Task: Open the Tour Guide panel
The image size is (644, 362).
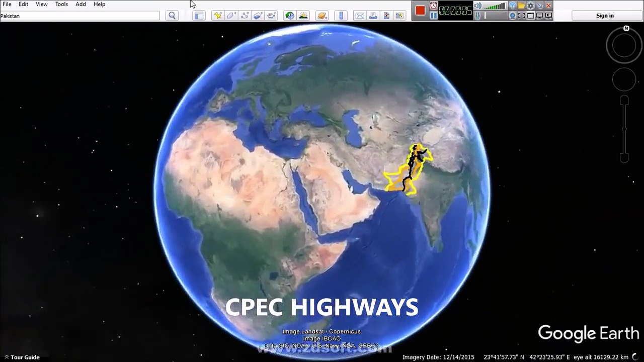Action: 22,357
